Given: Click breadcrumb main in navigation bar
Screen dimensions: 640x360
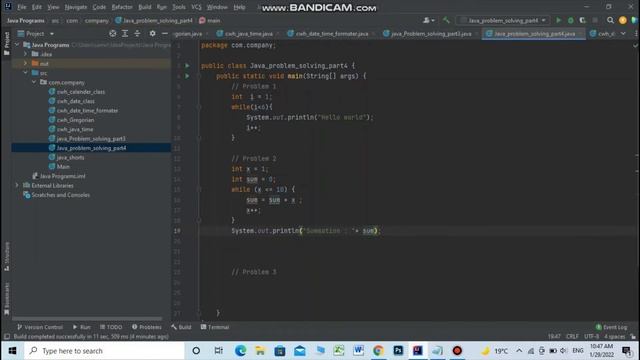Looking at the screenshot, I should [210, 20].
